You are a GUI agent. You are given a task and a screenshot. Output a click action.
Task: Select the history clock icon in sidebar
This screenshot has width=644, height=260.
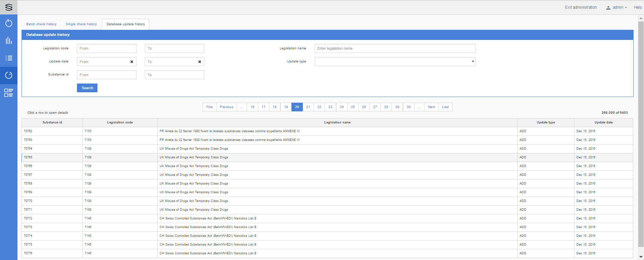[x=9, y=75]
